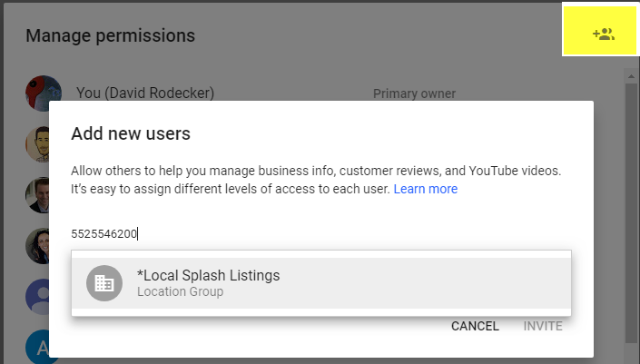Click the CANCEL button

[x=475, y=326]
